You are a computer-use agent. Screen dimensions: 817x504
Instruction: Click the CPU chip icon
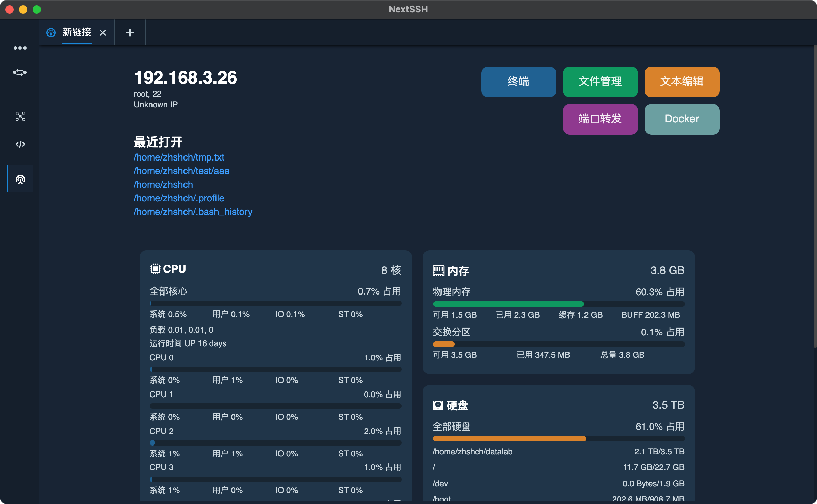coord(155,269)
